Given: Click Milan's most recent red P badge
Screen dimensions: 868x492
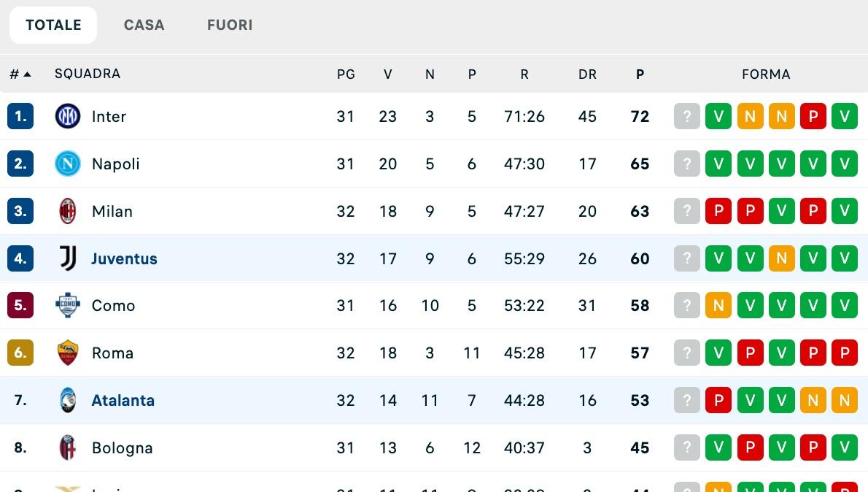Looking at the screenshot, I should (x=718, y=211).
